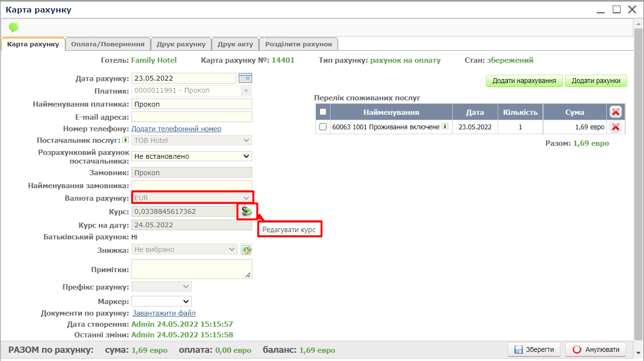Expand the Платник combo box arrow
644x361 pixels.
[x=246, y=91]
